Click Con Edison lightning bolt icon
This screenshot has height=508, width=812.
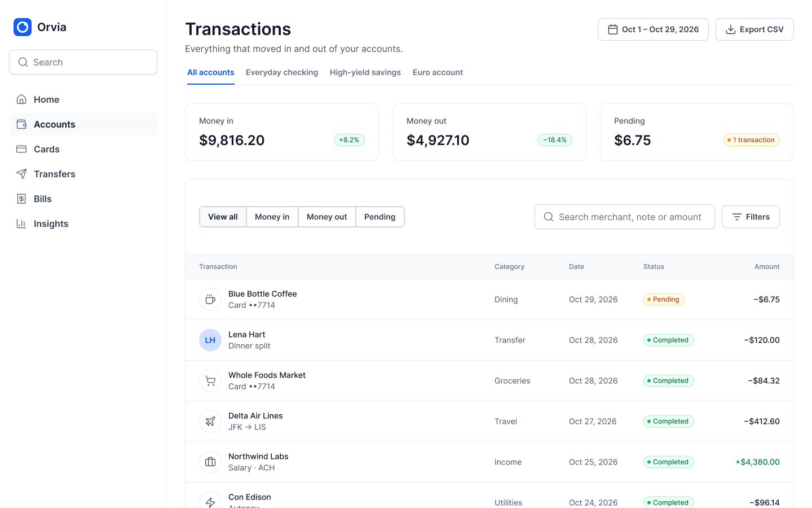pos(210,502)
